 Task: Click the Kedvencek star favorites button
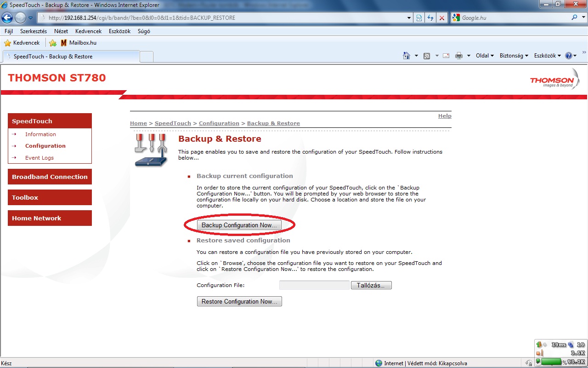[22, 43]
